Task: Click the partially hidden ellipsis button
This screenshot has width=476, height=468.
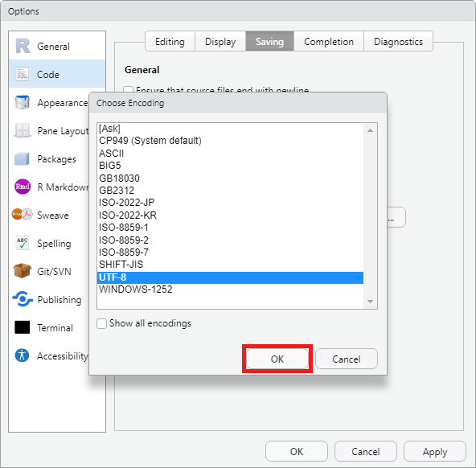Action: (x=396, y=217)
